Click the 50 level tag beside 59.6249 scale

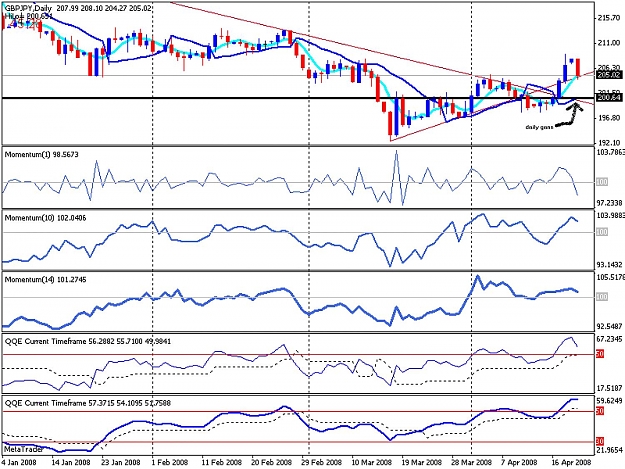pos(600,411)
